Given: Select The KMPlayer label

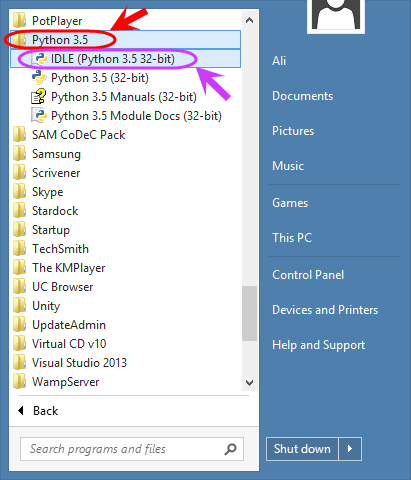Looking at the screenshot, I should pos(69,268).
